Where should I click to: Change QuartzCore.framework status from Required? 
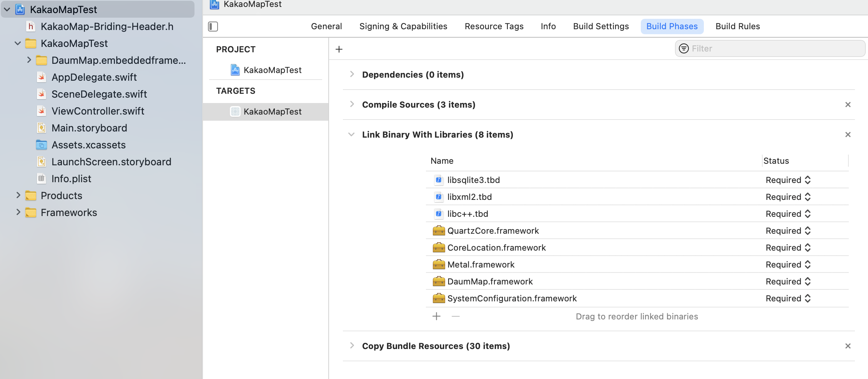point(788,231)
